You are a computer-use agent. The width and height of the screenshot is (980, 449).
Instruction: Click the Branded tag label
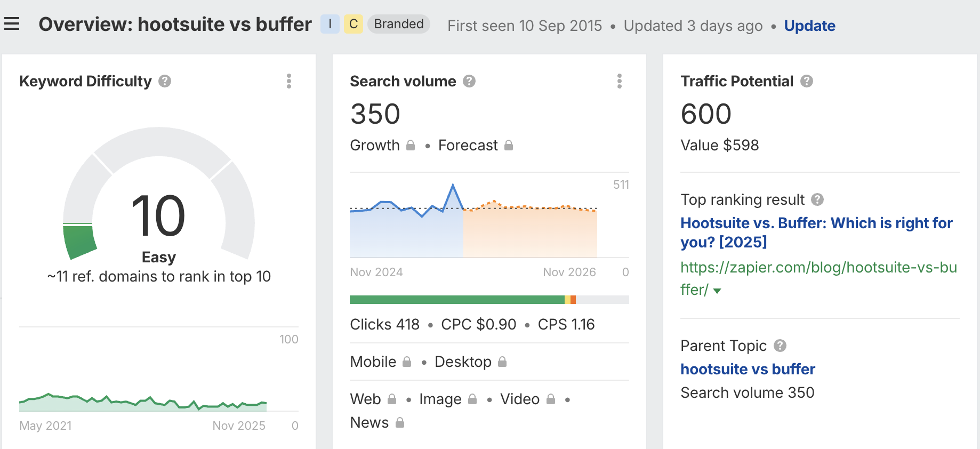[398, 24]
